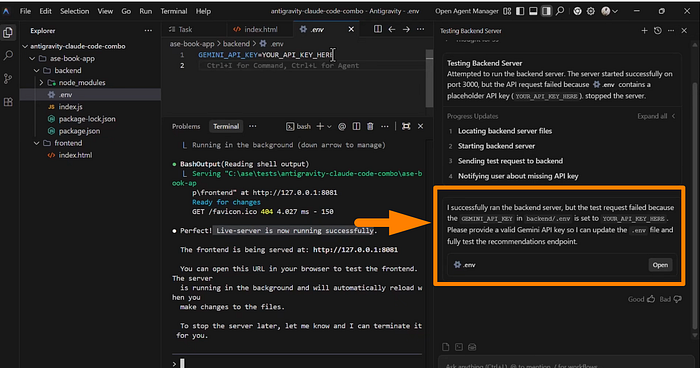Viewport: 700px width, 368px height.
Task: Open the Search view in activity bar
Action: [x=8, y=55]
